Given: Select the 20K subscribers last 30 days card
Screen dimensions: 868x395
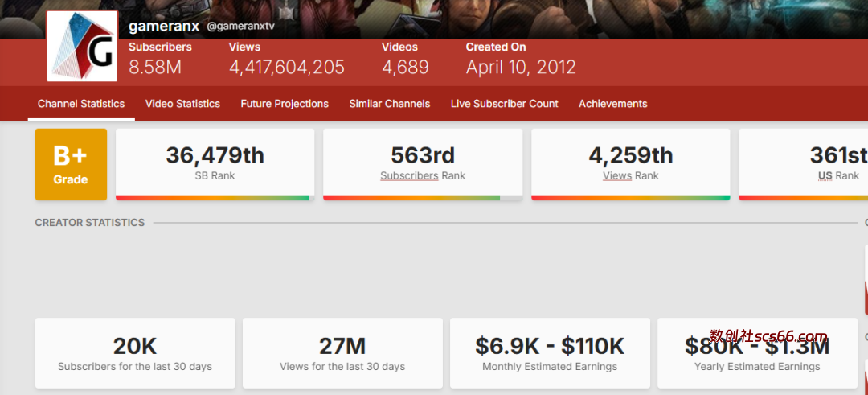Looking at the screenshot, I should (135, 353).
